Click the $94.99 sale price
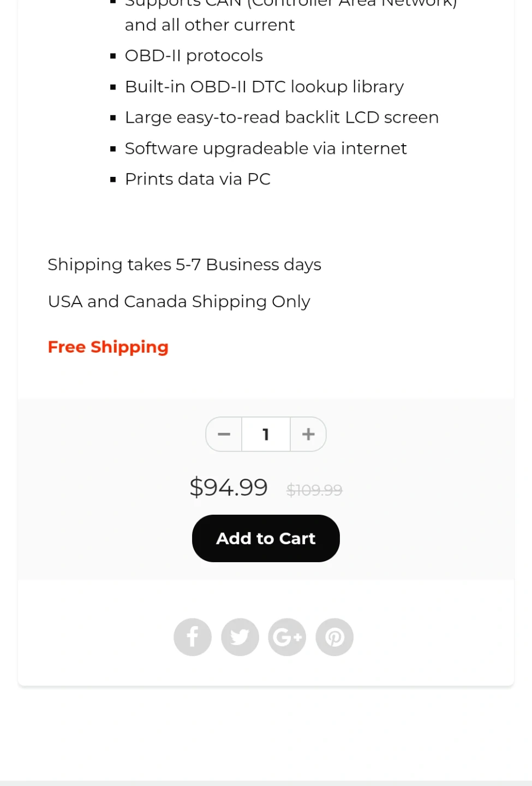Viewport: 532px width, 786px height. click(x=229, y=487)
